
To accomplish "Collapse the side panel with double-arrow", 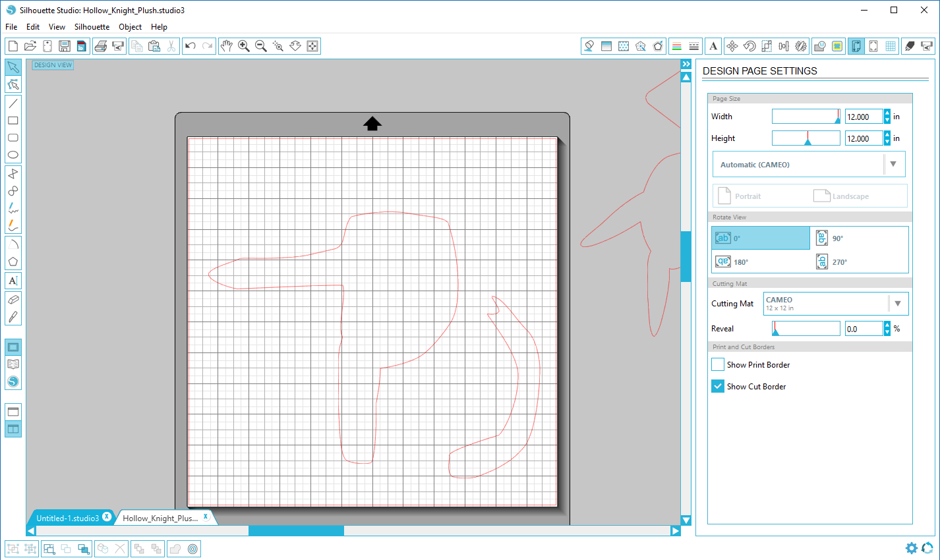I will (686, 64).
